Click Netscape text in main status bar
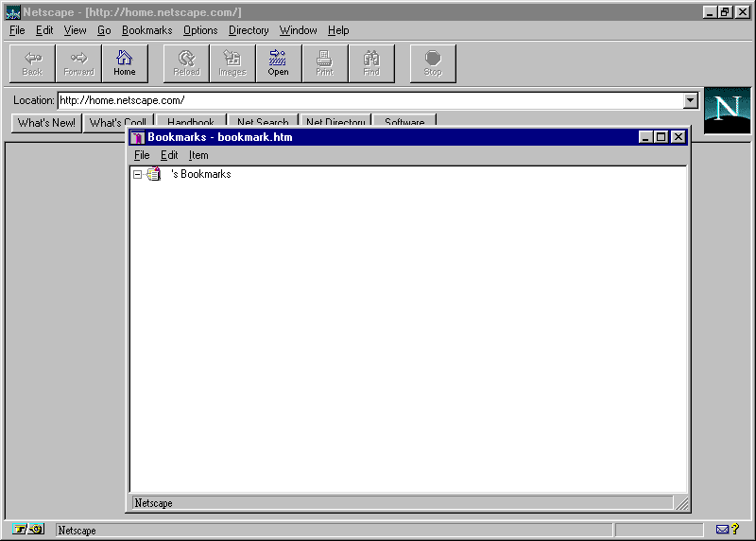This screenshot has height=541, width=756. pyautogui.click(x=77, y=531)
